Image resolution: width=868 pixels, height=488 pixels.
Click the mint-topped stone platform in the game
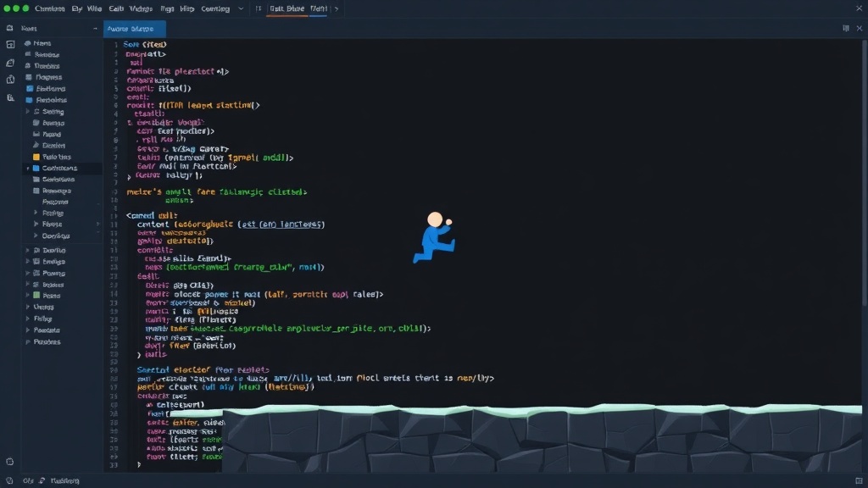(x=542, y=438)
